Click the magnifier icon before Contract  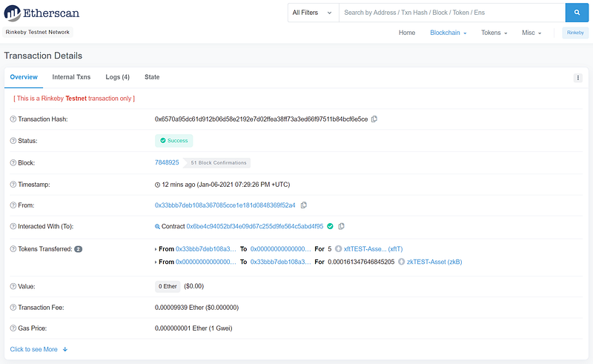(x=157, y=227)
